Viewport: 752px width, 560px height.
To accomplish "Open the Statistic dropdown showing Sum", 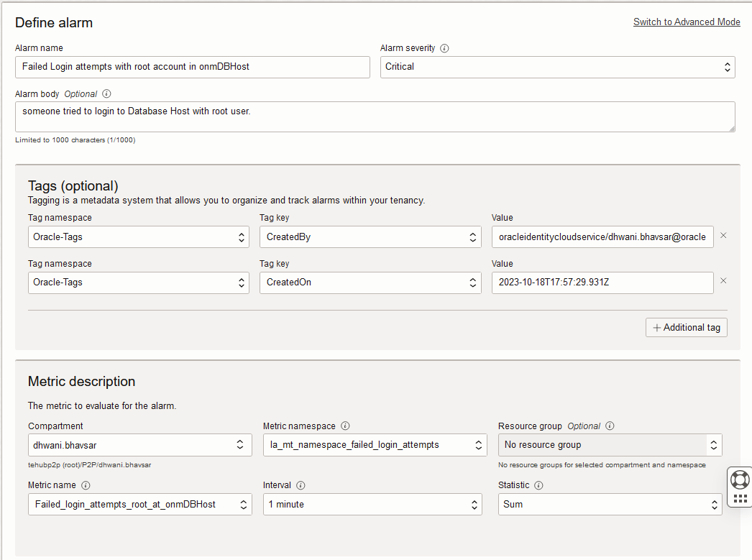I will point(610,505).
